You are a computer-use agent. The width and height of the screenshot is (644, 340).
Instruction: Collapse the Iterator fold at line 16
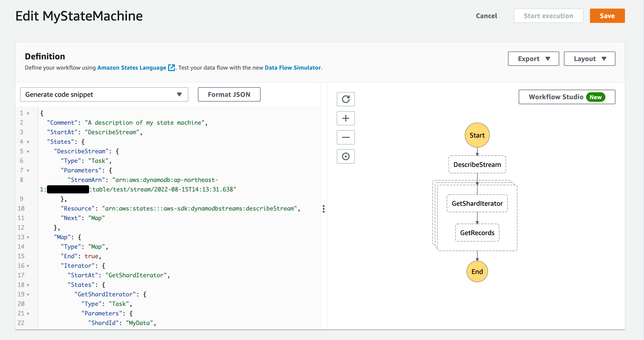coord(28,266)
